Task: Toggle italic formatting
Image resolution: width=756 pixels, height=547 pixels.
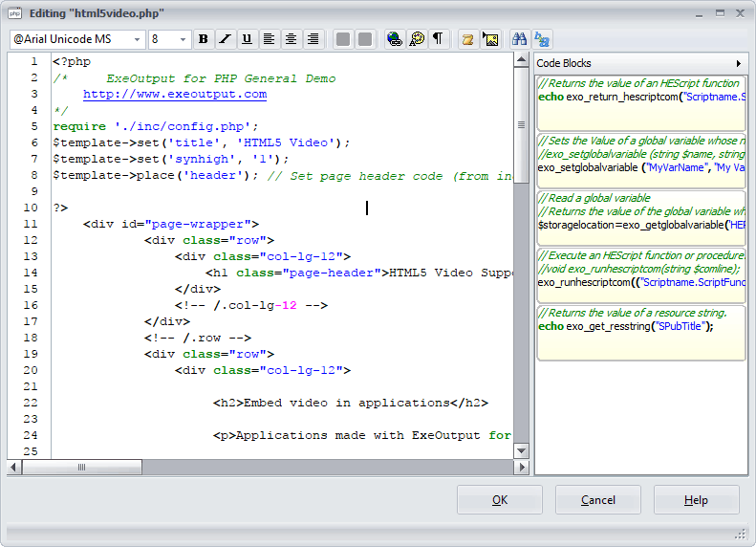Action: tap(225, 39)
